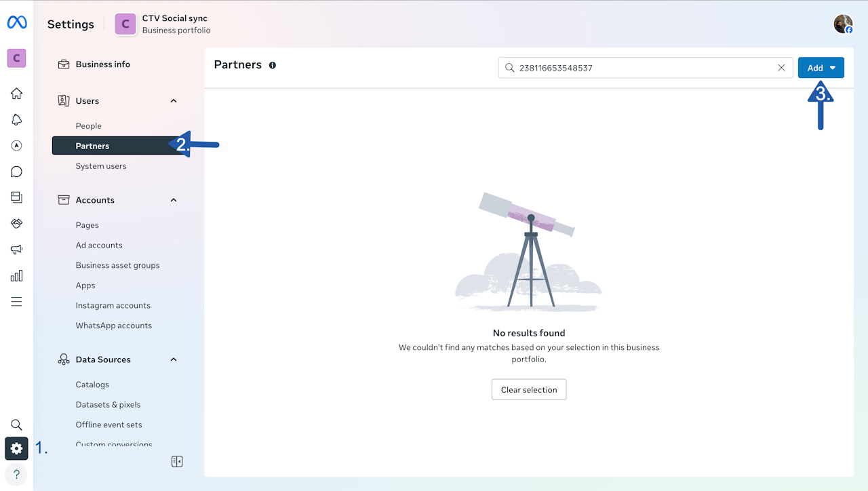The height and width of the screenshot is (491, 868).
Task: Open the Add dropdown button
Action: click(821, 68)
